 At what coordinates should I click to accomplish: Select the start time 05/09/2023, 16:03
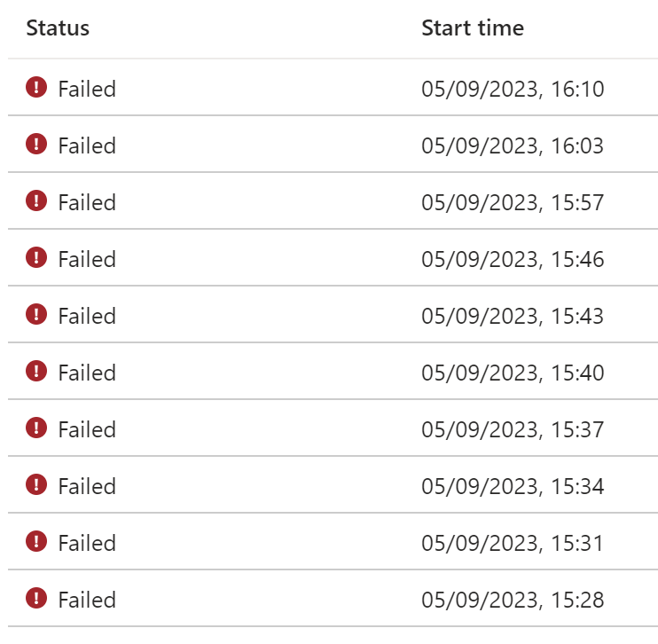coord(513,146)
